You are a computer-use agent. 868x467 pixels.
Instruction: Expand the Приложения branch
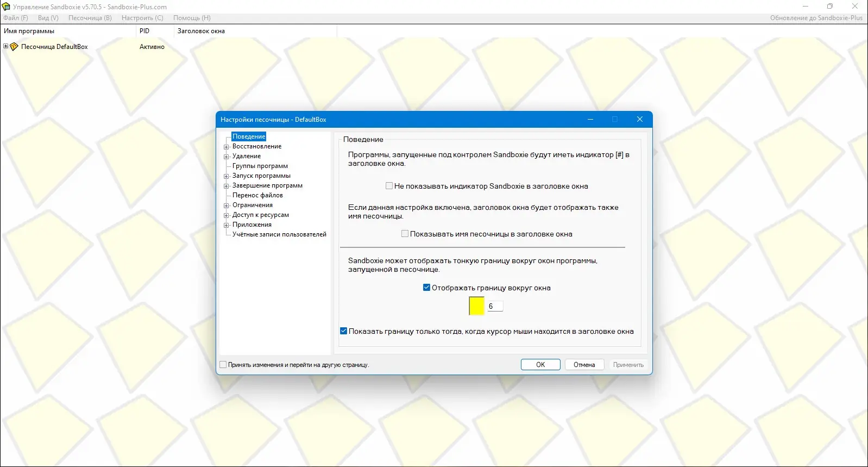227,225
